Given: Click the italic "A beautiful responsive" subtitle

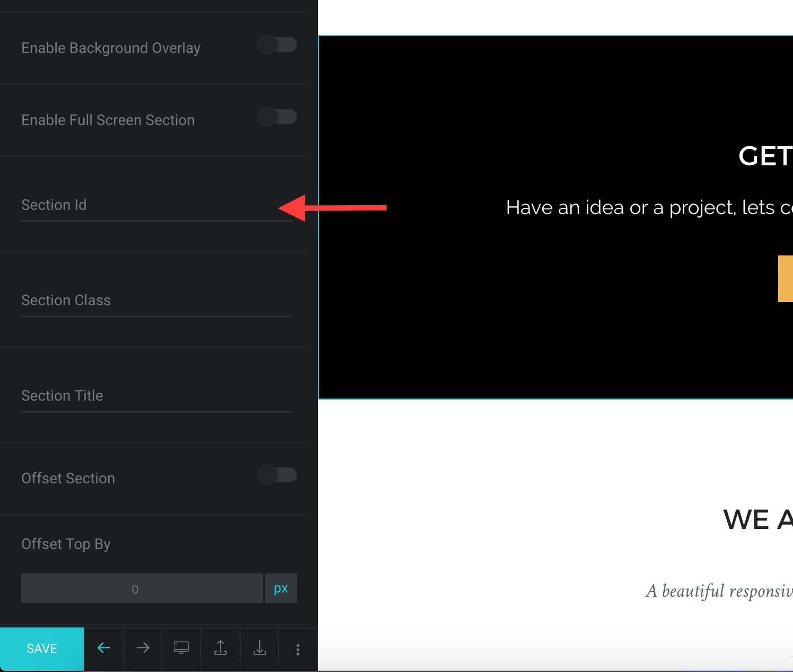Looking at the screenshot, I should (x=719, y=591).
